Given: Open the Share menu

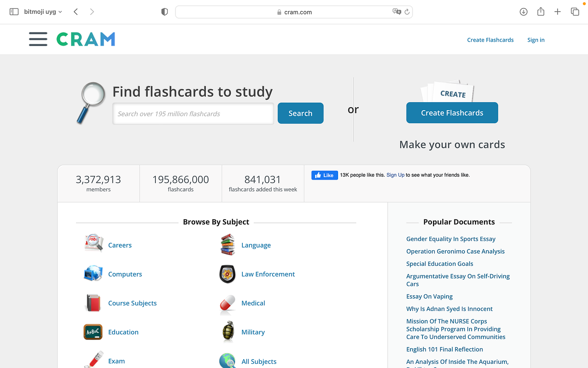Looking at the screenshot, I should tap(541, 12).
